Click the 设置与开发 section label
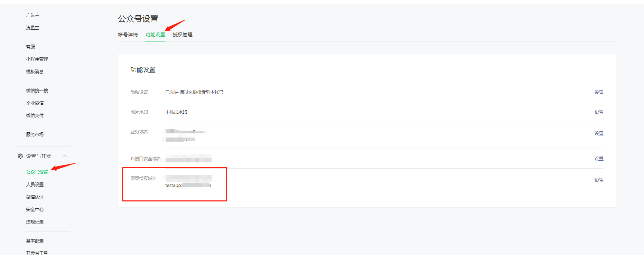Image resolution: width=644 pixels, height=255 pixels. [38, 156]
